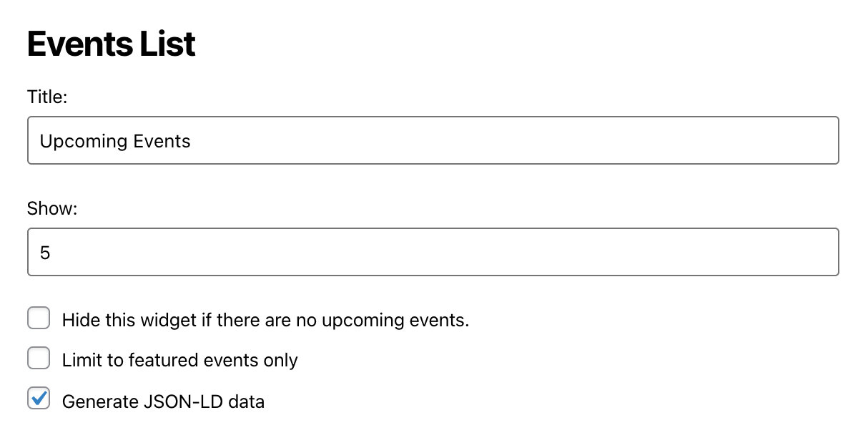The height and width of the screenshot is (448, 868).
Task: Place cursor on 'Upcoming Events' text
Action: 115,141
